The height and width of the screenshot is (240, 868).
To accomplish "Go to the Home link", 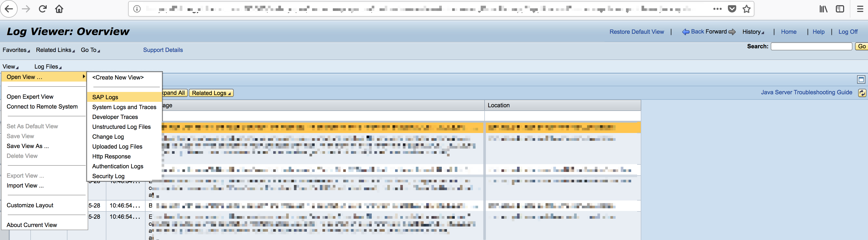I will [788, 32].
